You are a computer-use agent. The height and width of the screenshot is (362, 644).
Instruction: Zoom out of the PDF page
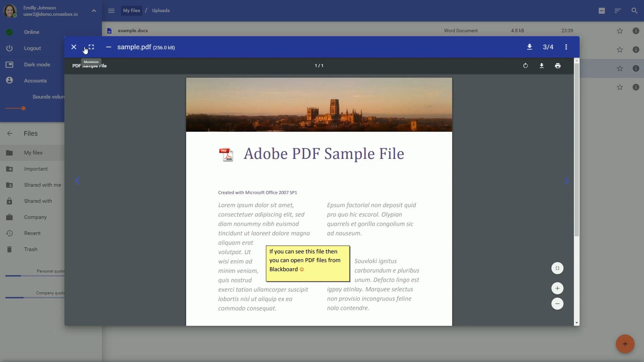click(x=557, y=304)
